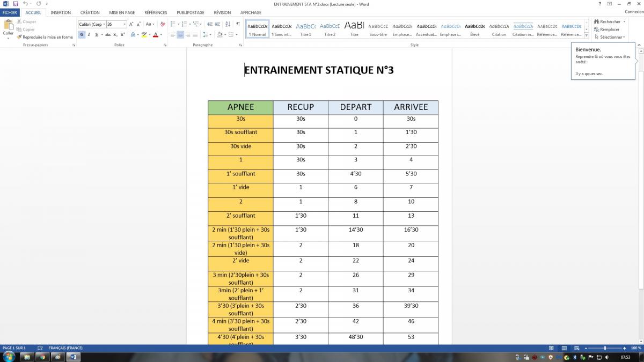Clear all formatting with eraser icon
The image size is (644, 362).
coord(162,24)
